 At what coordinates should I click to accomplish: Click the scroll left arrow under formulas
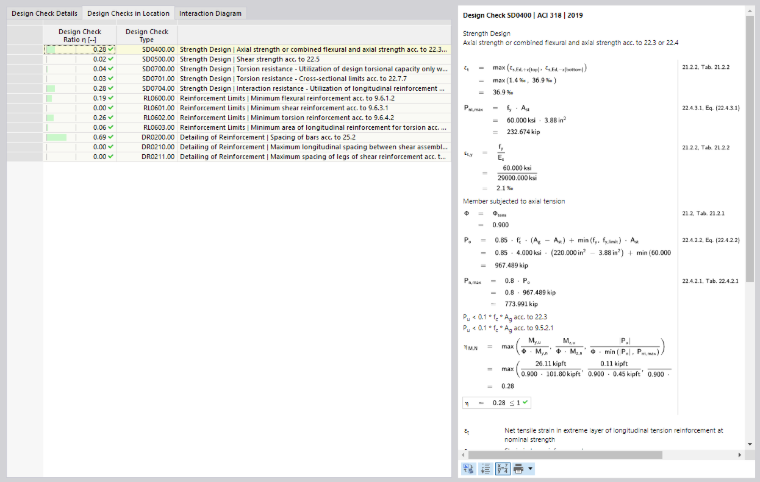click(x=464, y=455)
